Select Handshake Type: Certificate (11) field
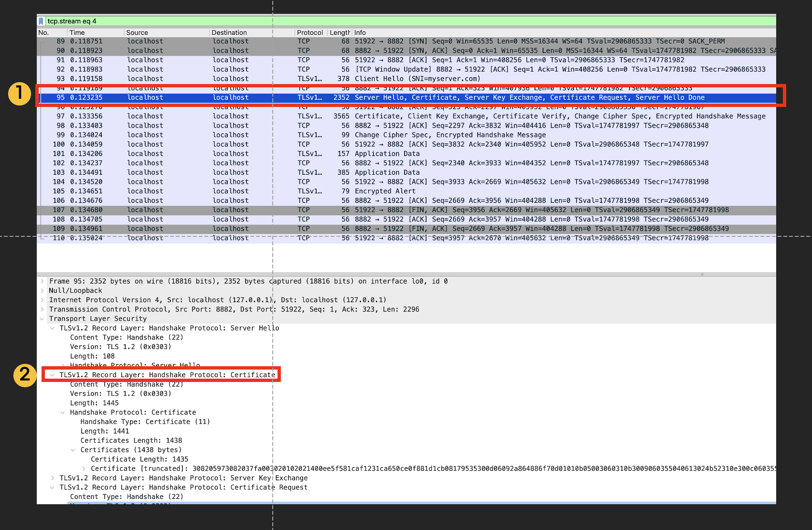 tap(145, 422)
